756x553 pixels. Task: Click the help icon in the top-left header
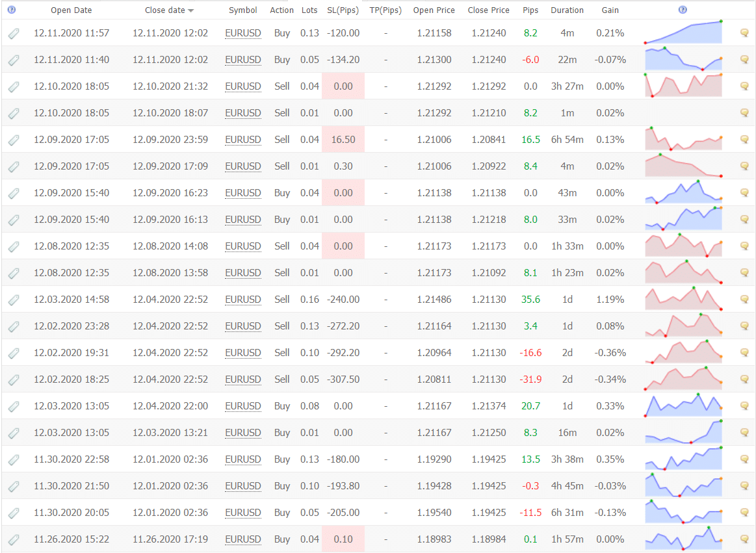[x=12, y=10]
